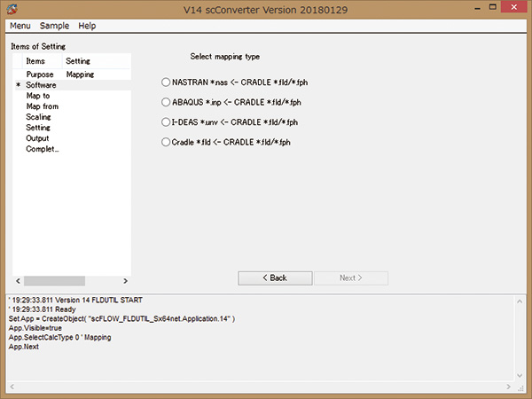Click the settings list horizontal scrollbar thumb
532x399 pixels.
pos(54,281)
